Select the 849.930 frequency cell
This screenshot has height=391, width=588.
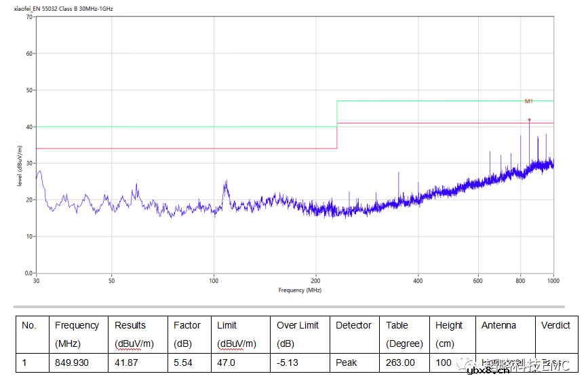(x=72, y=362)
